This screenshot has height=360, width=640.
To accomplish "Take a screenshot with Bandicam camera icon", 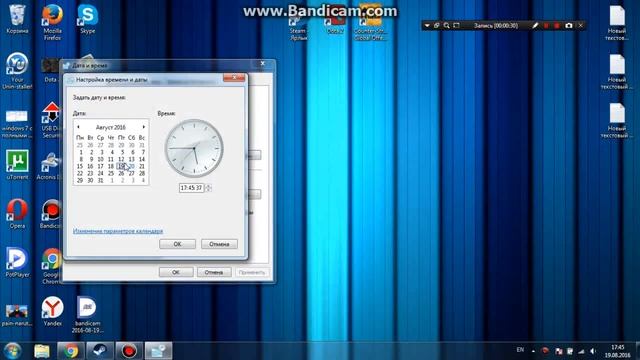I will (x=569, y=25).
